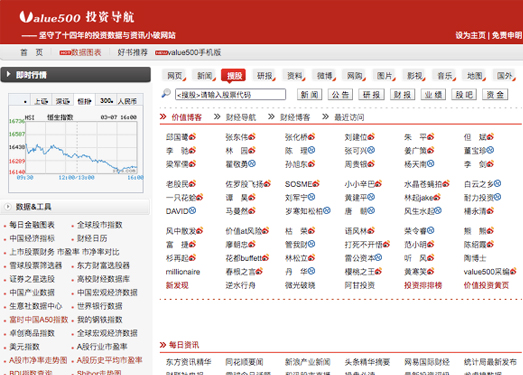Click the 恒生指数 intraday chart image
Screen dimensions: 523x375
point(76,149)
